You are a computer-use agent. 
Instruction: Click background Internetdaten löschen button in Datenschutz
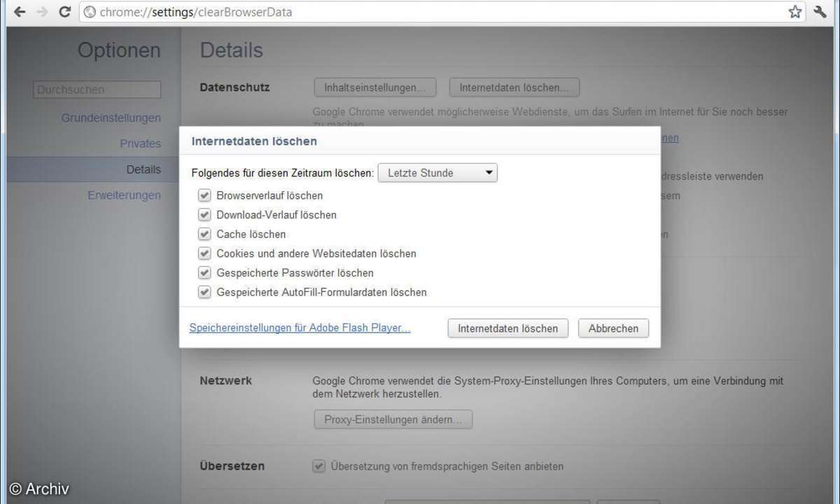(514, 87)
